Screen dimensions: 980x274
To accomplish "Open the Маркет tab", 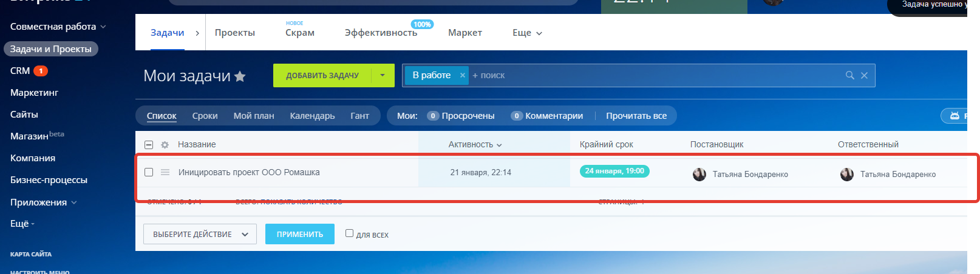I will click(x=465, y=33).
